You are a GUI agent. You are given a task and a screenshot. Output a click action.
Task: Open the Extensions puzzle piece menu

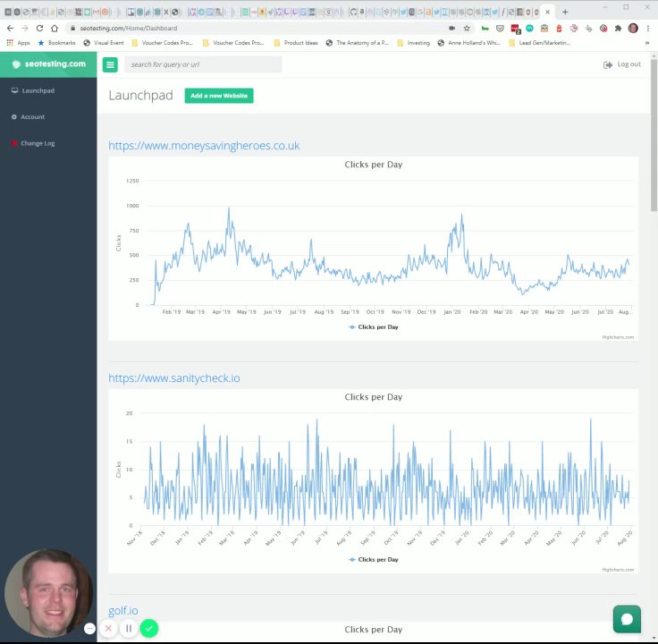click(618, 28)
